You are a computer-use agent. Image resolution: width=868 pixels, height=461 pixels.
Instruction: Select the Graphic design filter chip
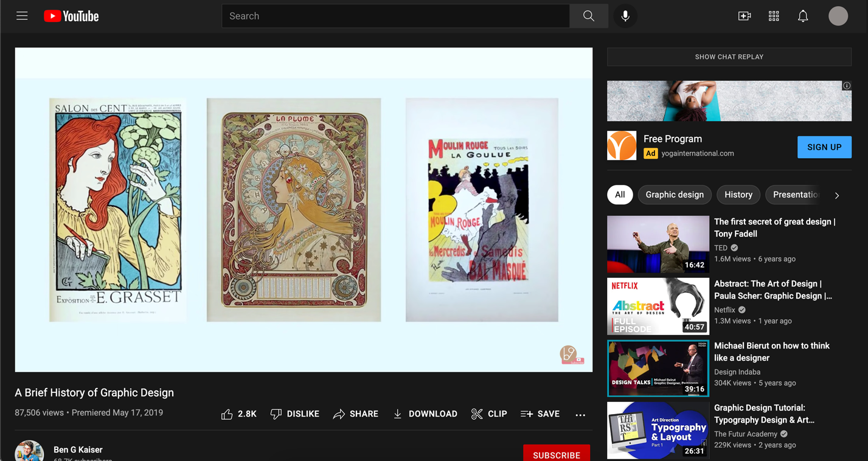pos(675,195)
